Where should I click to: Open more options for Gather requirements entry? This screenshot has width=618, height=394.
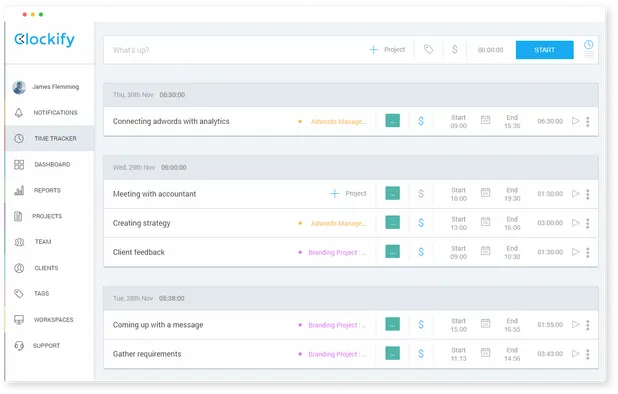coord(588,354)
